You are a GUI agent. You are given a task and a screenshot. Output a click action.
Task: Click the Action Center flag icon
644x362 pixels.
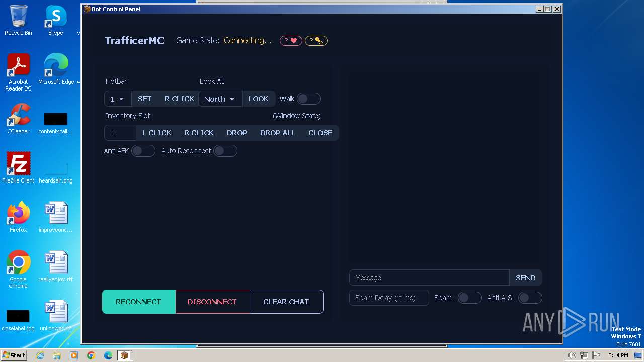(596, 355)
